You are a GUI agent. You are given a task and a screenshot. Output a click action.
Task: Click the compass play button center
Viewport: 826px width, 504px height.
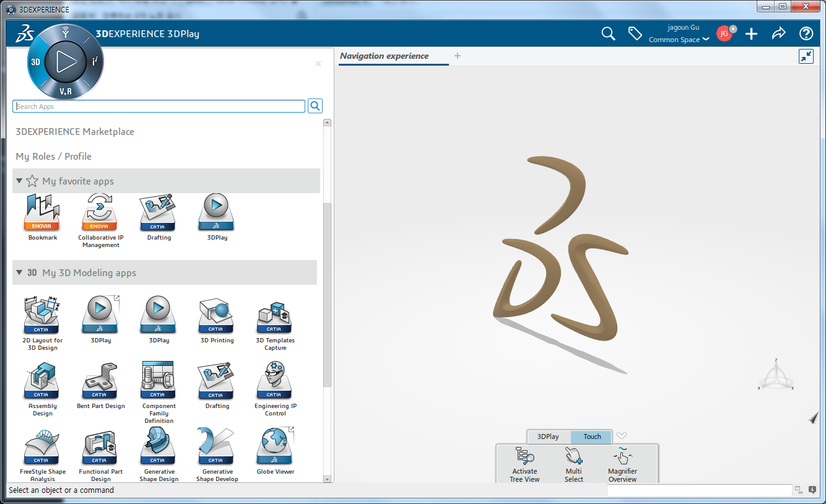[x=65, y=61]
